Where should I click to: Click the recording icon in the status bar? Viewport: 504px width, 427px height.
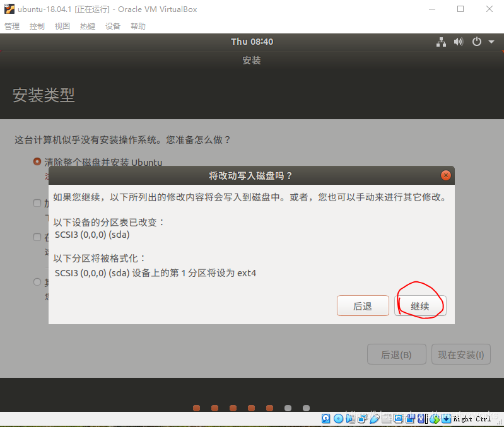coord(410,418)
